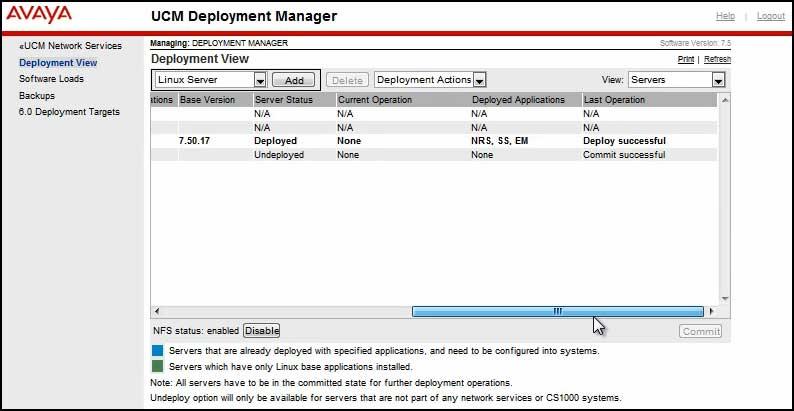
Task: Sort by Base Version column header
Action: coord(207,100)
